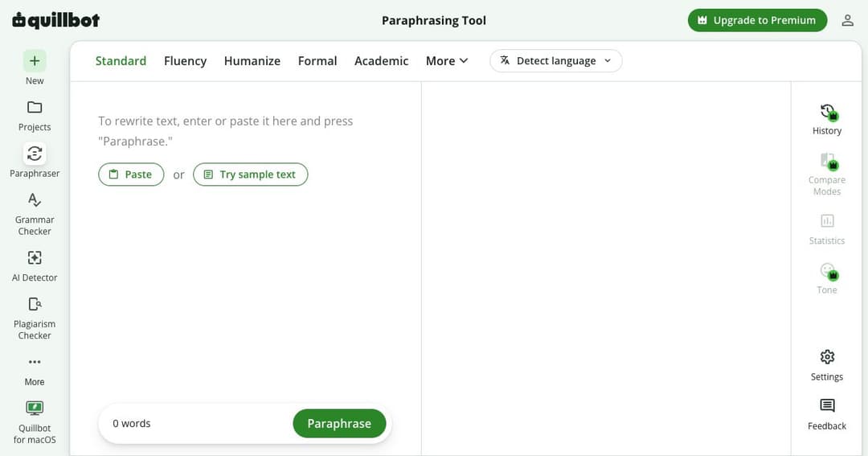The height and width of the screenshot is (456, 868).
Task: Click the paraphrased output pane
Action: tap(606, 269)
